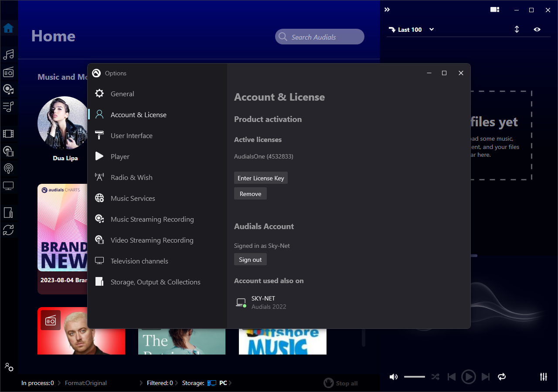The image size is (558, 392).
Task: Switch to the General options section
Action: pyautogui.click(x=122, y=94)
